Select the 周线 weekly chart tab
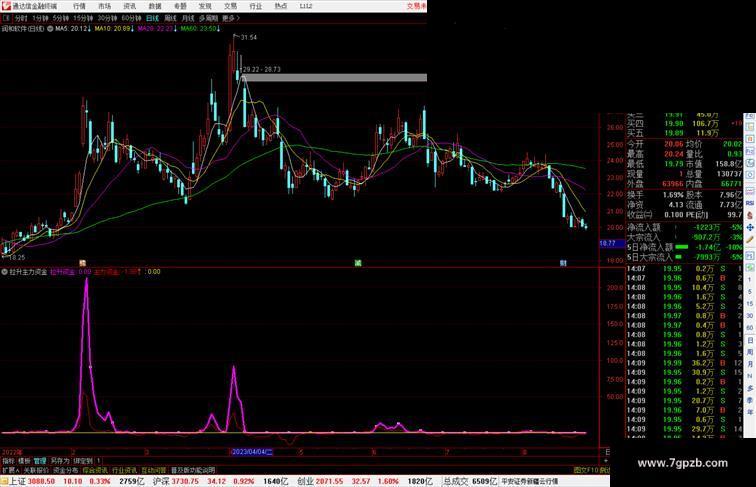 point(170,18)
